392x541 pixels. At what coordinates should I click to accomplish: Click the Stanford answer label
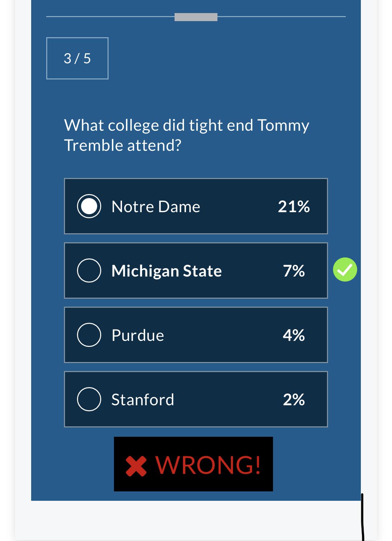point(143,400)
